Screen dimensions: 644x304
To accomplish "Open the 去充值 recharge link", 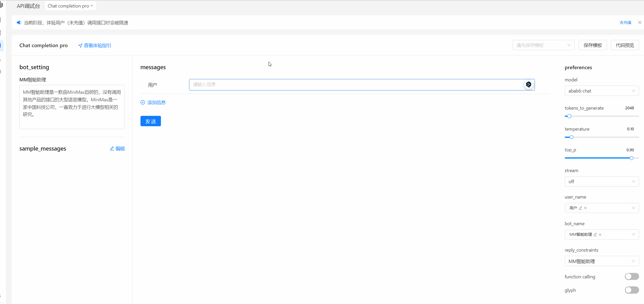I will click(x=625, y=23).
